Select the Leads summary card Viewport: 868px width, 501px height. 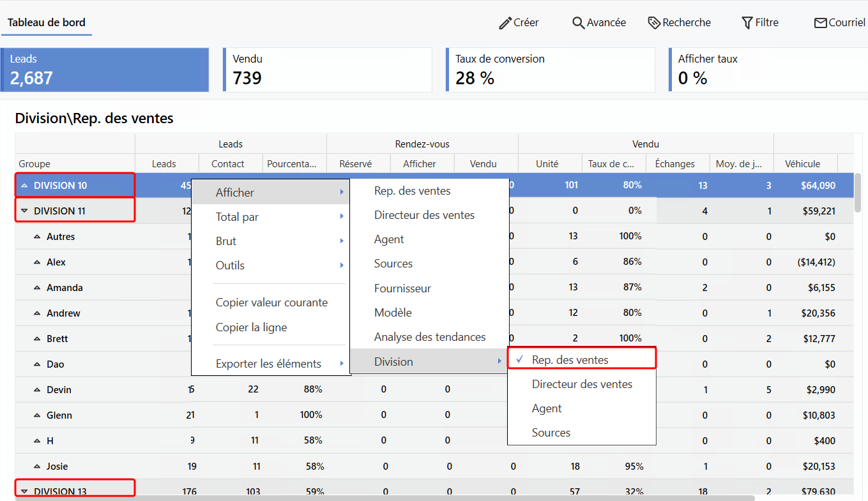[105, 70]
